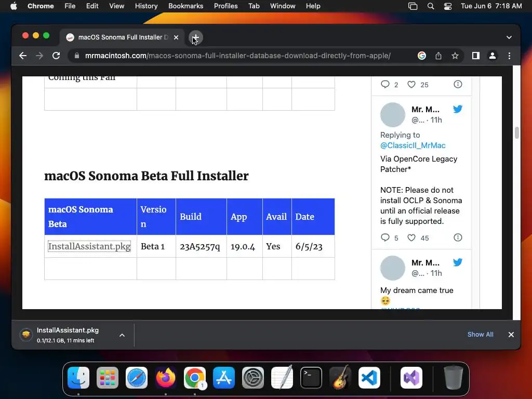The height and width of the screenshot is (399, 532).
Task: Launch Safari from the Dock
Action: point(137,378)
